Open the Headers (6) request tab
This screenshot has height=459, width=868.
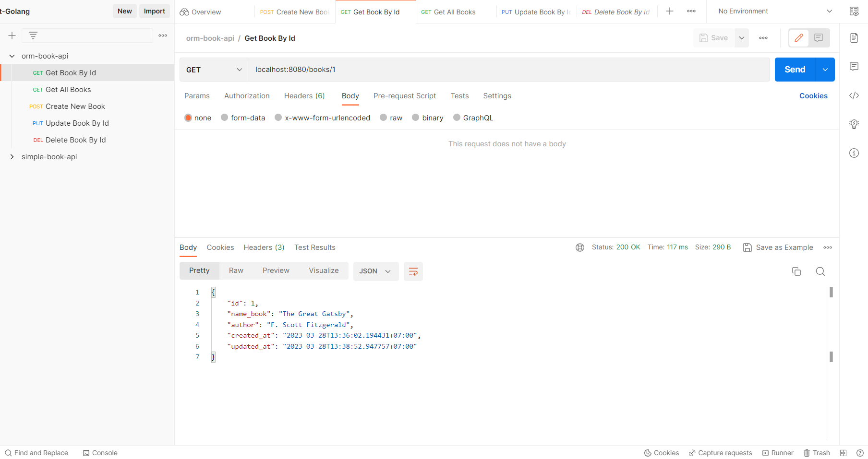point(304,96)
